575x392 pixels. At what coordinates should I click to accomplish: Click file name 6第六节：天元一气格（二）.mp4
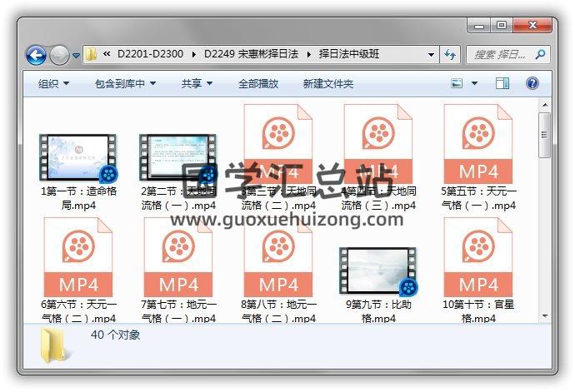pos(78,311)
